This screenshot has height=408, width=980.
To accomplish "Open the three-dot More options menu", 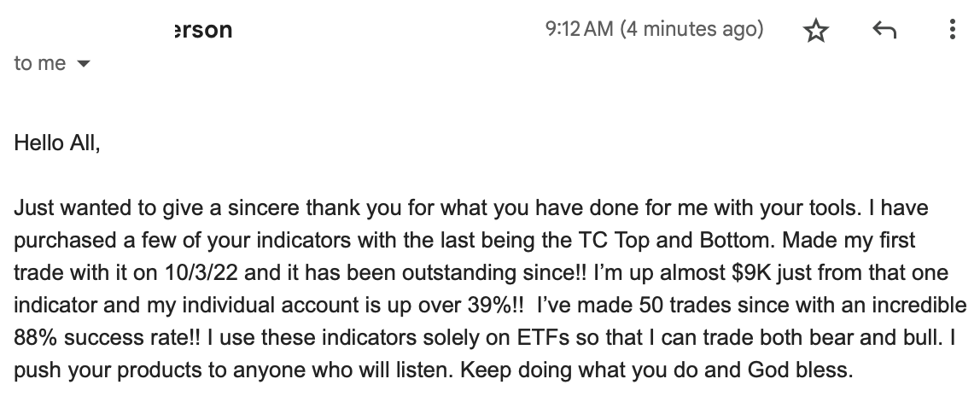I will pyautogui.click(x=952, y=29).
